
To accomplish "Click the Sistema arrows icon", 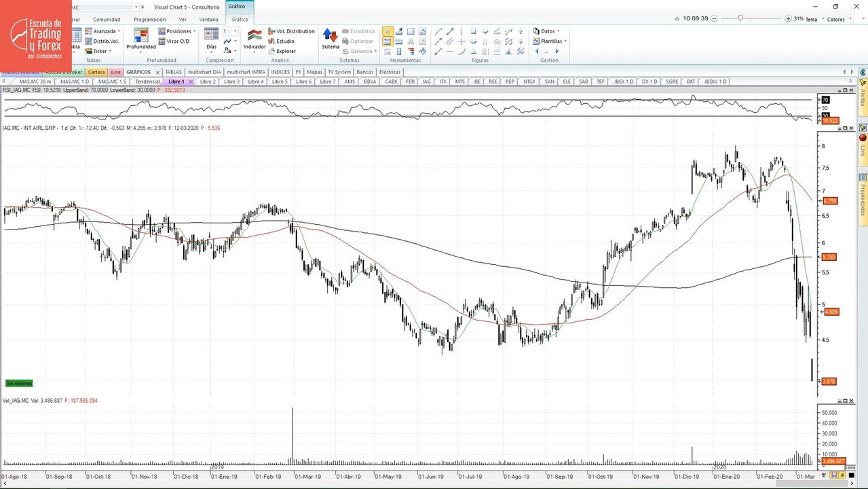I will [x=331, y=39].
